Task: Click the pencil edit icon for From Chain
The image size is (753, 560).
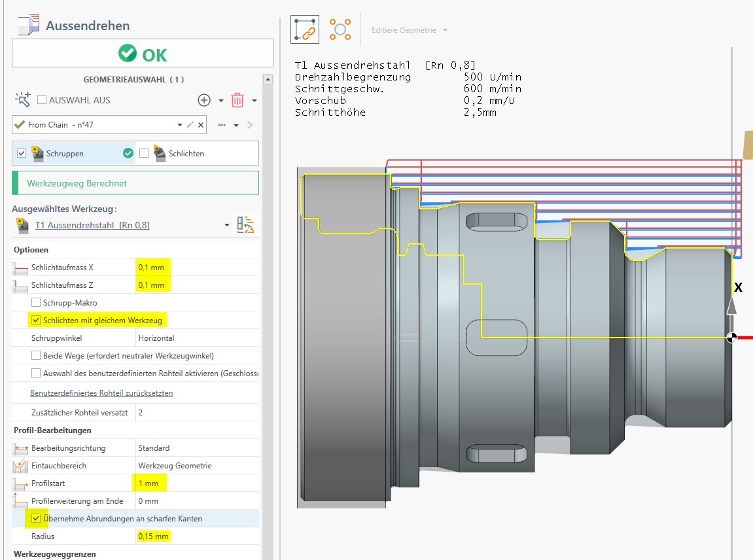Action: (190, 124)
